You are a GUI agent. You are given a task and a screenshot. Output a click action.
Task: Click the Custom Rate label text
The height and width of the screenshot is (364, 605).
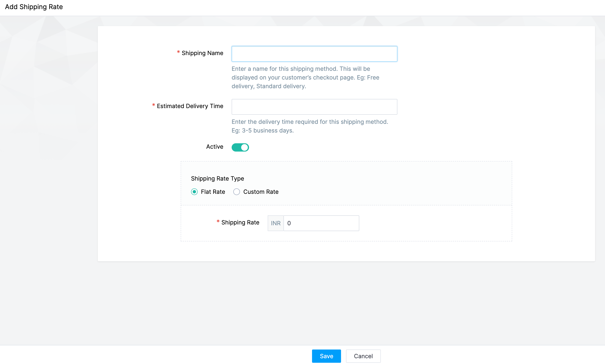click(261, 192)
